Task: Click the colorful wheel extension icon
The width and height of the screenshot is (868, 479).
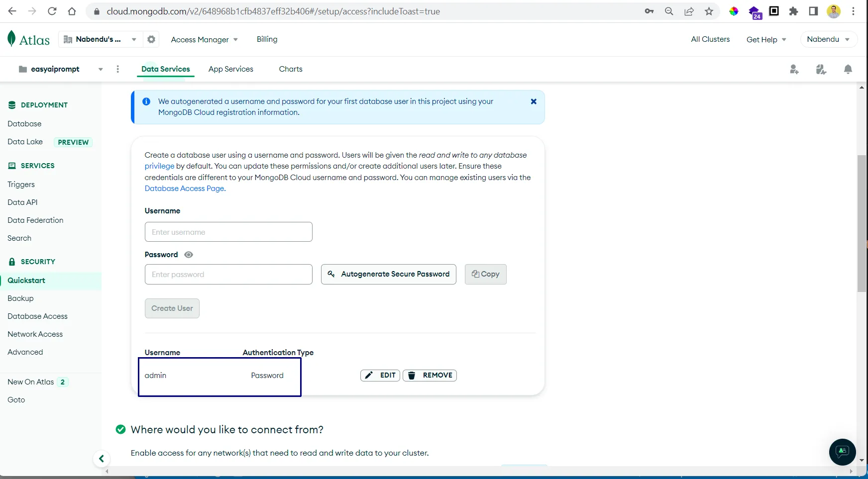Action: click(734, 11)
